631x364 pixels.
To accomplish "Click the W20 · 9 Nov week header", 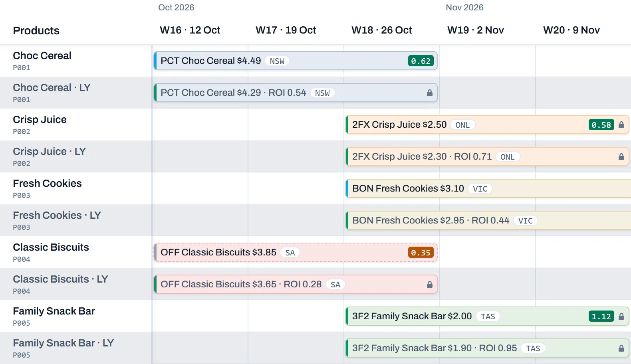I will tap(571, 30).
